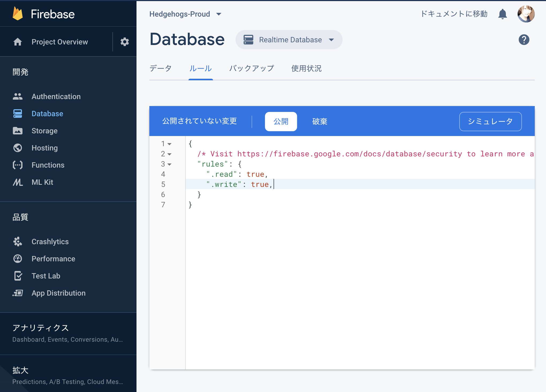Click the 公開 publish button
The height and width of the screenshot is (392, 546).
[281, 121]
